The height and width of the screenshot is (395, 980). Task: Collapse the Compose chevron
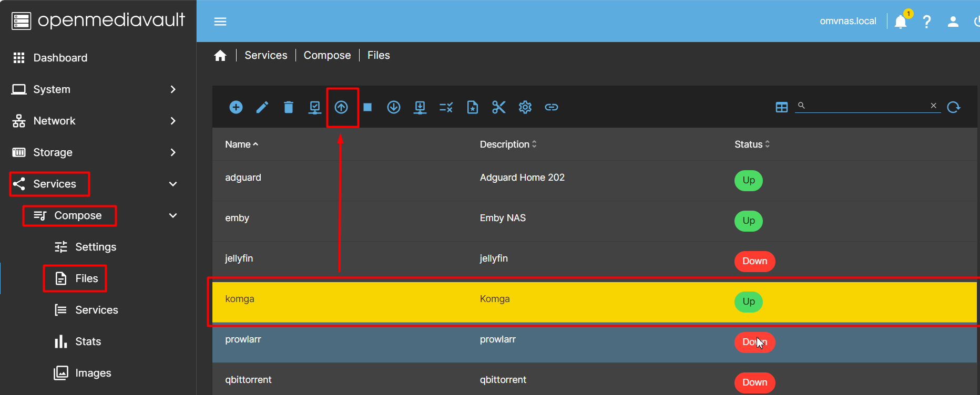coord(173,215)
